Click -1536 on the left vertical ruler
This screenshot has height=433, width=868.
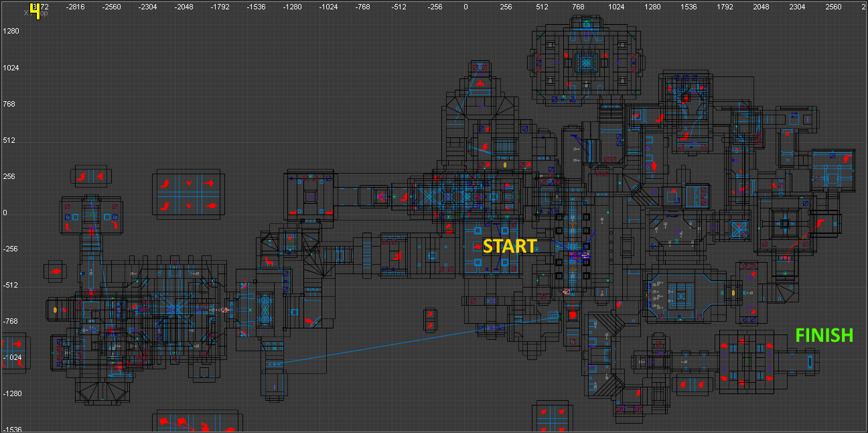point(11,429)
